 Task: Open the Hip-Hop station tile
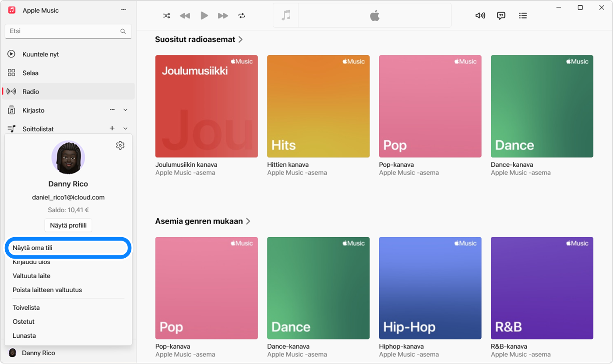tap(430, 288)
